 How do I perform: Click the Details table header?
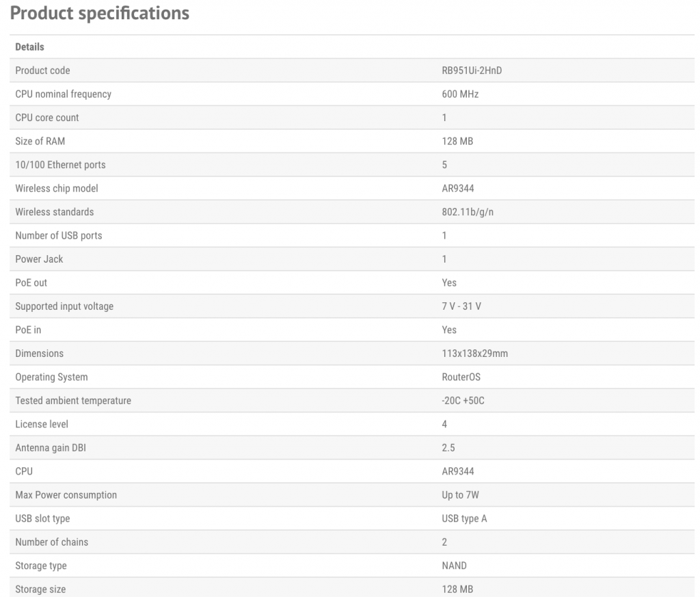[x=29, y=47]
